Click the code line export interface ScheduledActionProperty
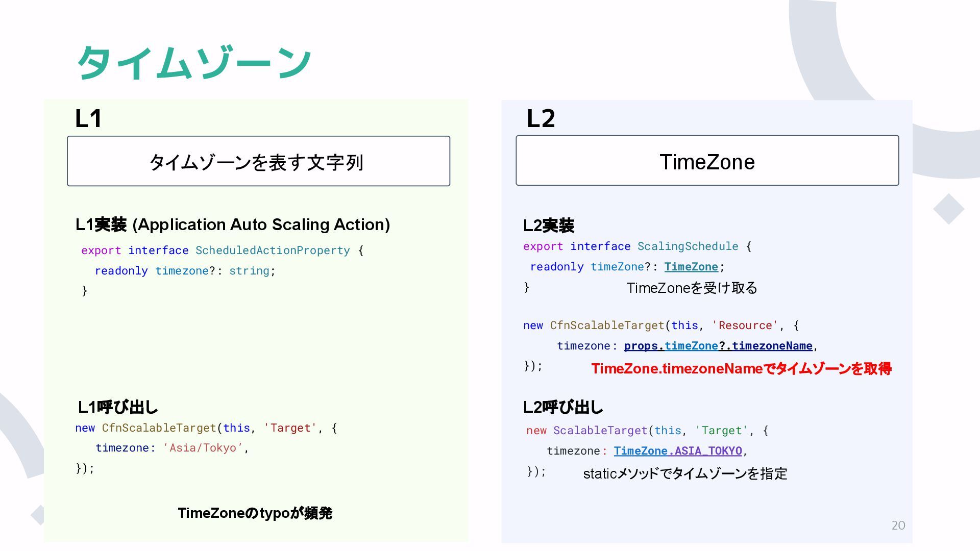Image resolution: width=980 pixels, height=551 pixels. (x=222, y=251)
